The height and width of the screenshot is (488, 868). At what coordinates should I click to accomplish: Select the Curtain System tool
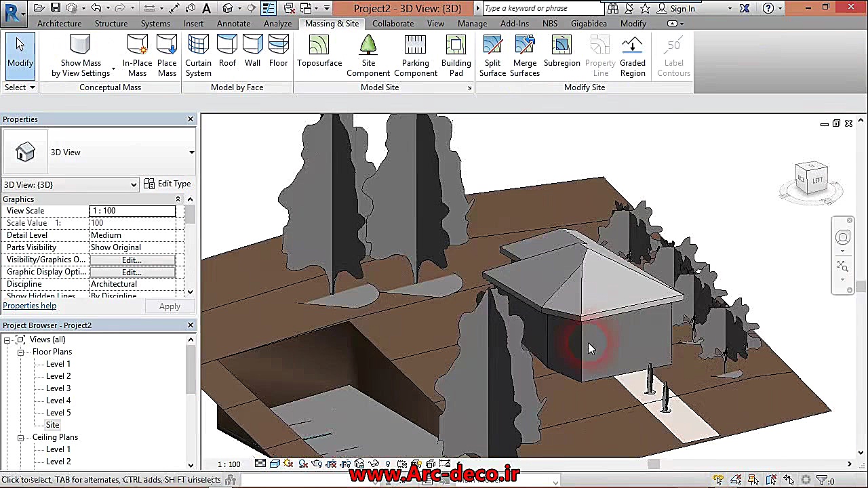[x=198, y=56]
